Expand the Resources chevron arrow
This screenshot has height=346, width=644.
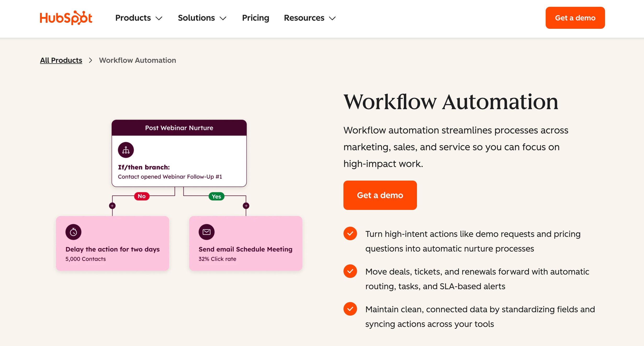[x=332, y=18]
